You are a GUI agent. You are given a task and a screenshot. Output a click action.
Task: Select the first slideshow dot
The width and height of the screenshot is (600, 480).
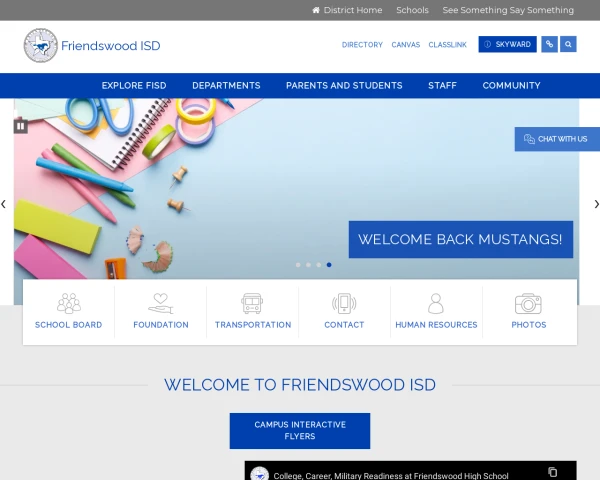(298, 265)
